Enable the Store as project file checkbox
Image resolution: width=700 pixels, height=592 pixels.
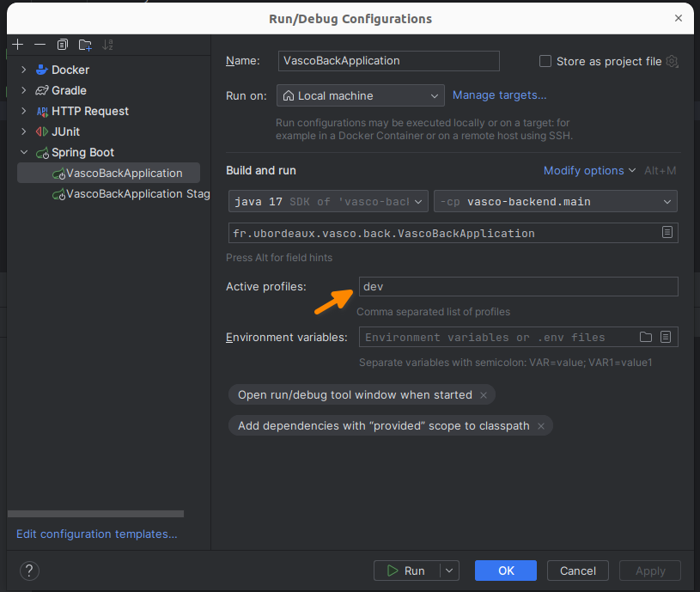pyautogui.click(x=545, y=61)
